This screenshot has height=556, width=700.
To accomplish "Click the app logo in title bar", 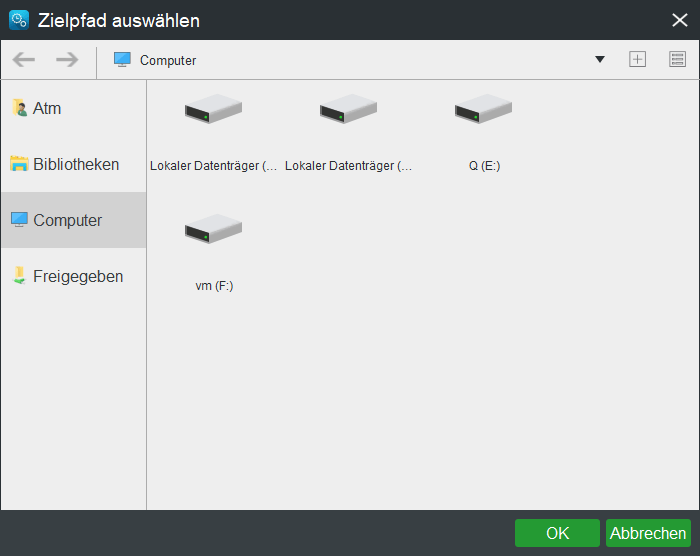I will coord(18,20).
